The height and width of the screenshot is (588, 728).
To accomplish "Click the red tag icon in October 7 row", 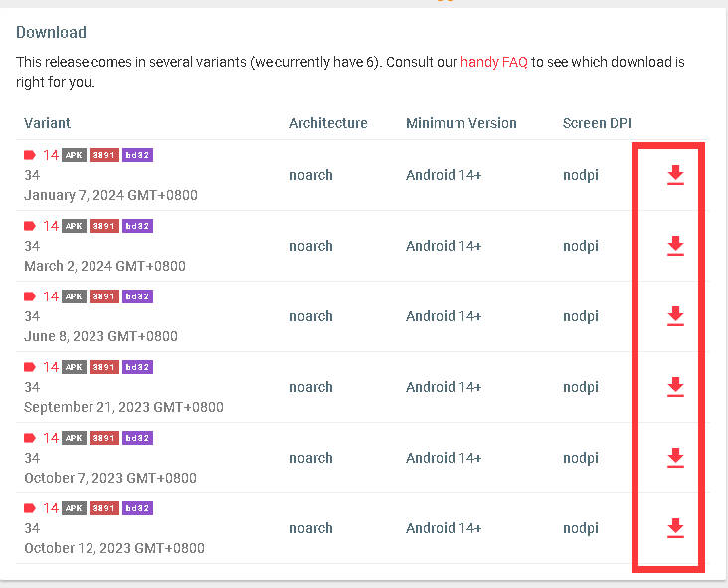I will [x=30, y=438].
